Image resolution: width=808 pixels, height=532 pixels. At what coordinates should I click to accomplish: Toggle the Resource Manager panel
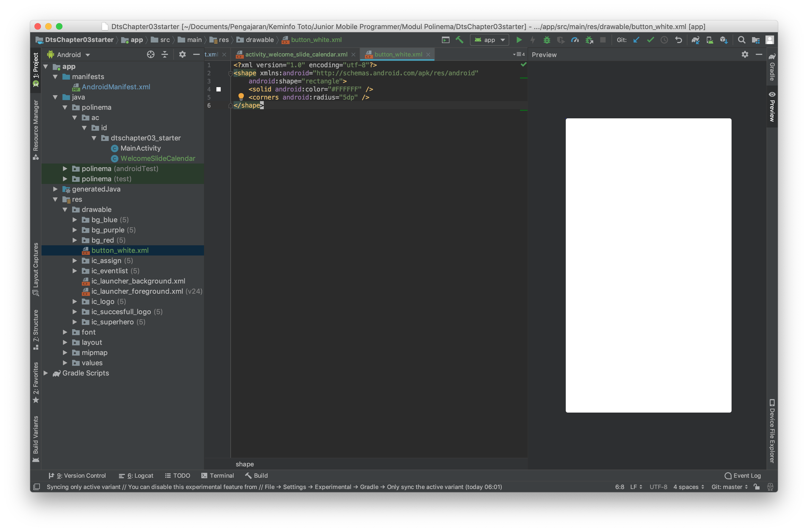point(36,129)
